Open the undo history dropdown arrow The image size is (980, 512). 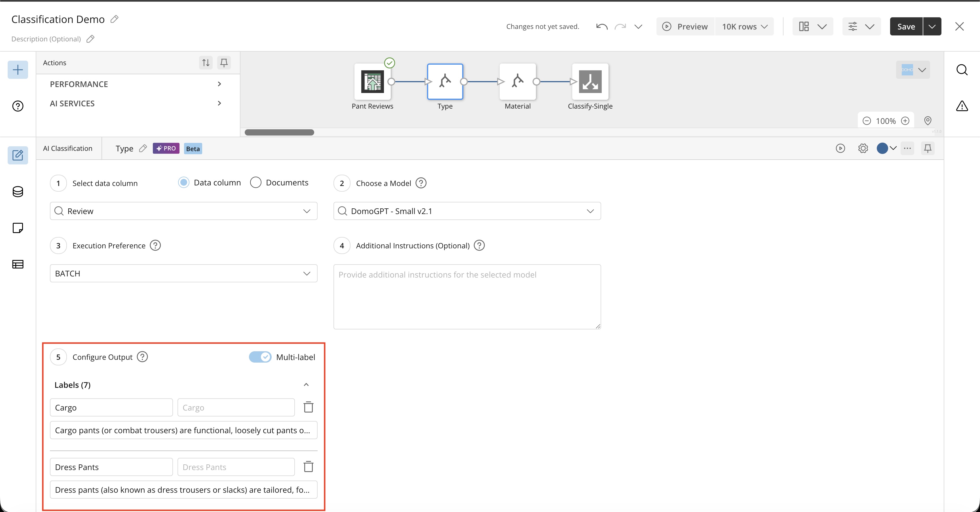click(x=638, y=26)
